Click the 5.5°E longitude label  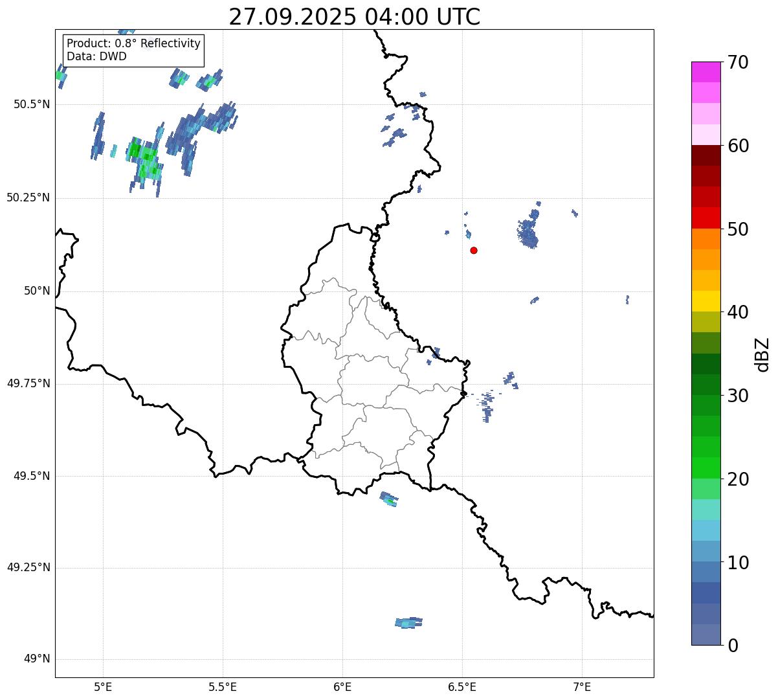click(x=223, y=686)
